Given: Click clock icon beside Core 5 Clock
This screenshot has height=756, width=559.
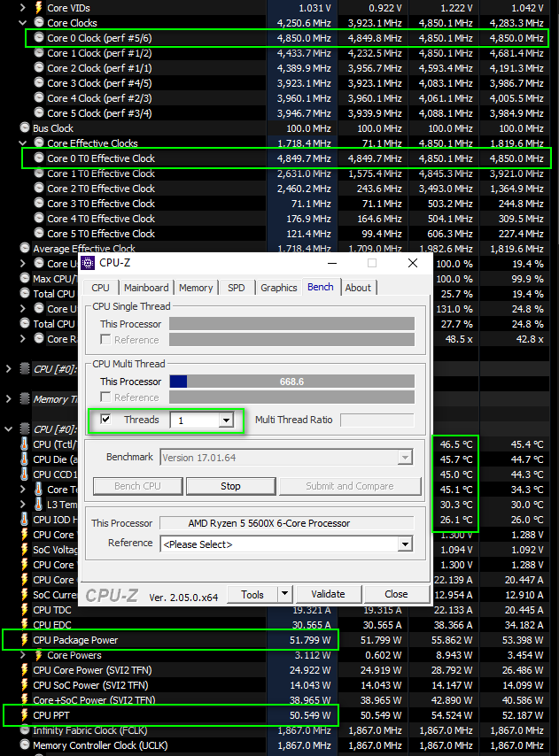Looking at the screenshot, I should (39, 112).
